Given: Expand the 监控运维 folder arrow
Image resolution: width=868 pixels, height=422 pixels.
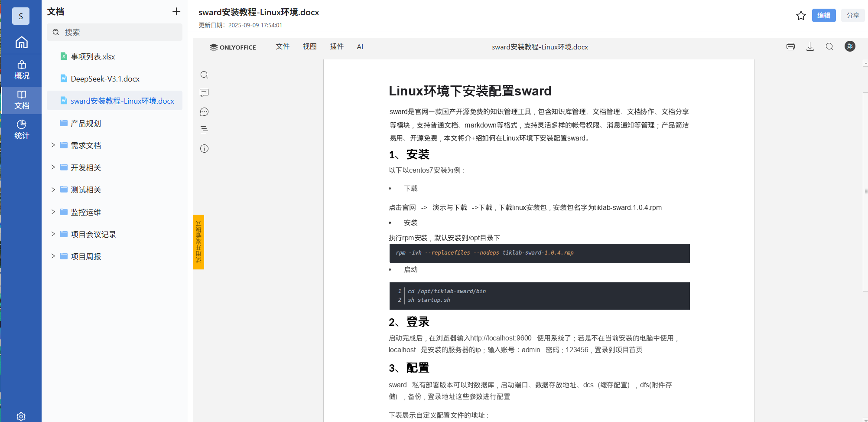Looking at the screenshot, I should point(53,212).
